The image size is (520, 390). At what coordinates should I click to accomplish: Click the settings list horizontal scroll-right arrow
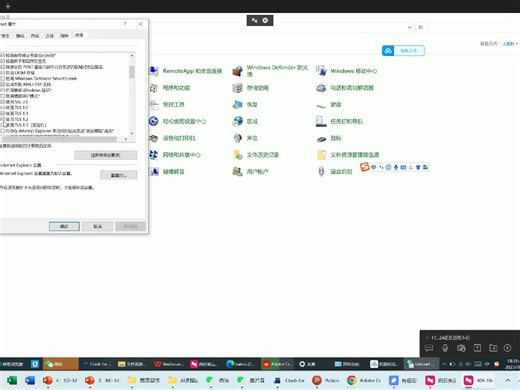point(126,139)
